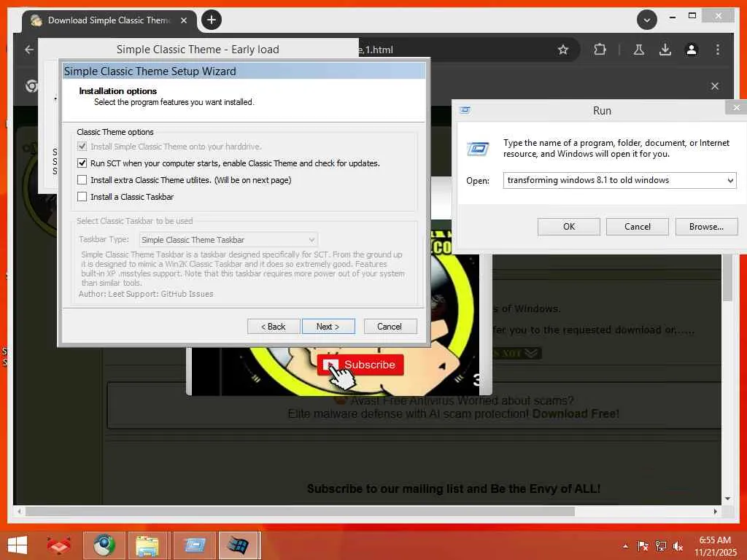Viewport: 747px width, 560px height.
Task: Click Browse... in the Run dialog
Action: (706, 227)
